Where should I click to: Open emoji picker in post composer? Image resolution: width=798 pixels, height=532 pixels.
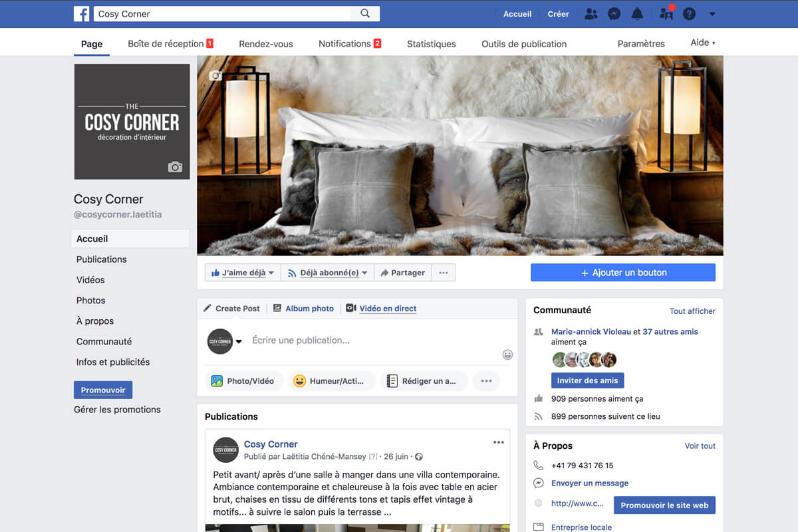507,354
